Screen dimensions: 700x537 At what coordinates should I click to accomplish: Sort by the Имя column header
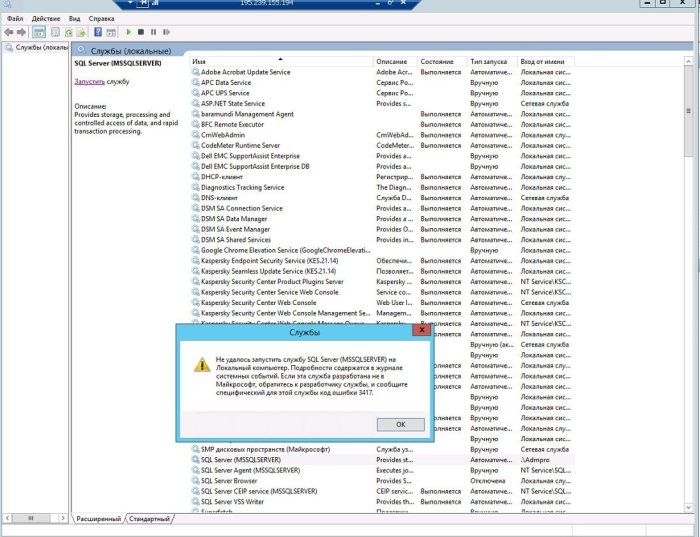281,62
